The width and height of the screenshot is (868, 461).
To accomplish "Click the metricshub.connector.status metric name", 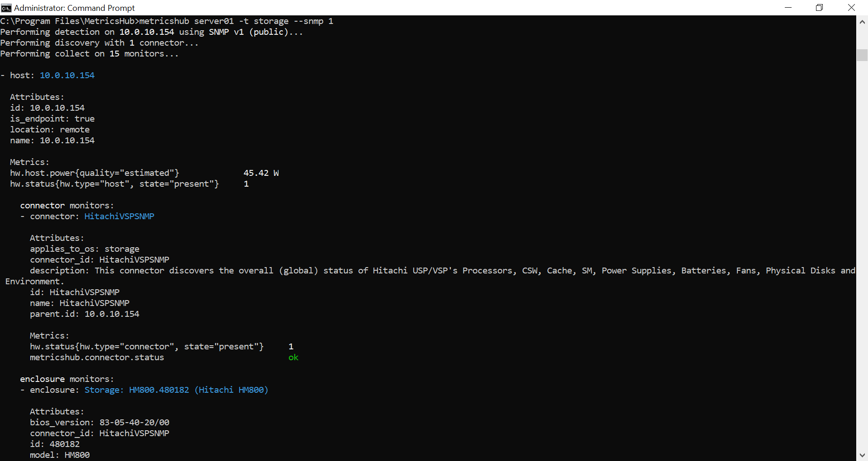I will point(97,358).
